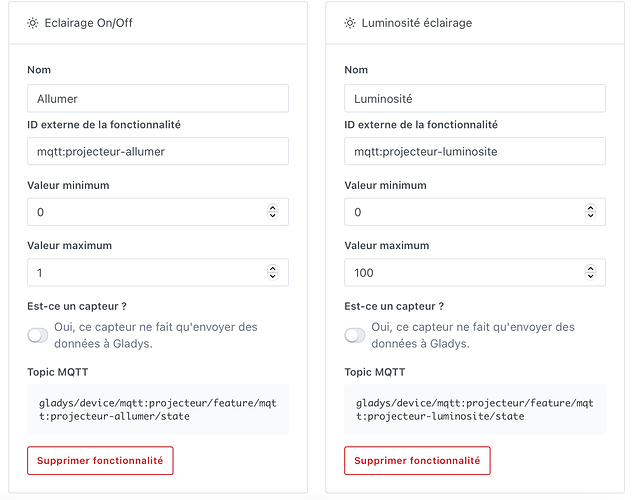Click the stepper on Luminosité's Valeur maximum field
Viewport: 635px width, 500px height.
click(x=590, y=272)
